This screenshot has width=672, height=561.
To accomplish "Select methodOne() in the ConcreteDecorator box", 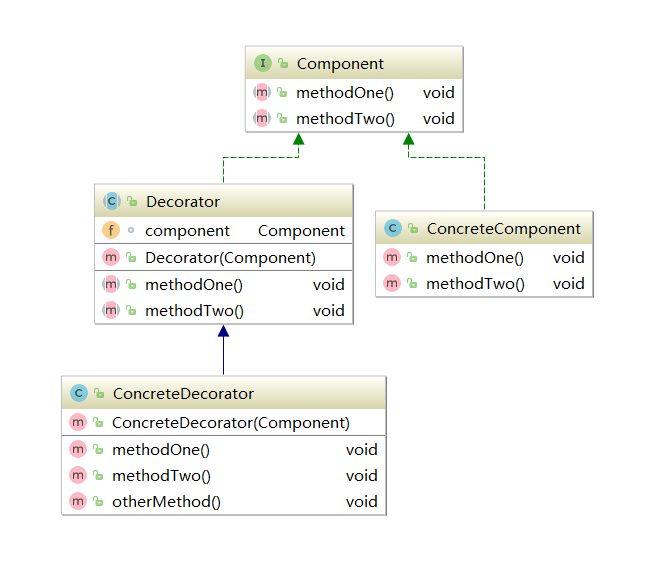I will (x=161, y=450).
